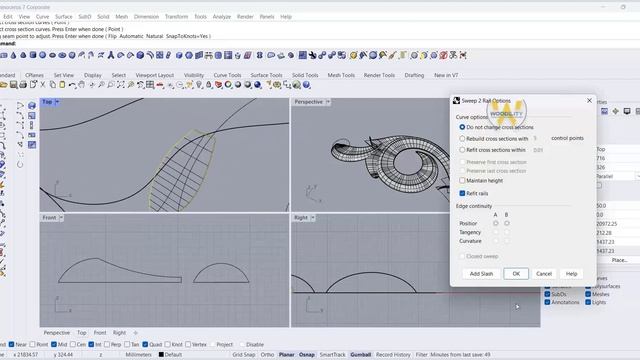Image resolution: width=640 pixels, height=360 pixels.
Task: Select 'Refit cross sections within' radio option
Action: click(x=462, y=150)
